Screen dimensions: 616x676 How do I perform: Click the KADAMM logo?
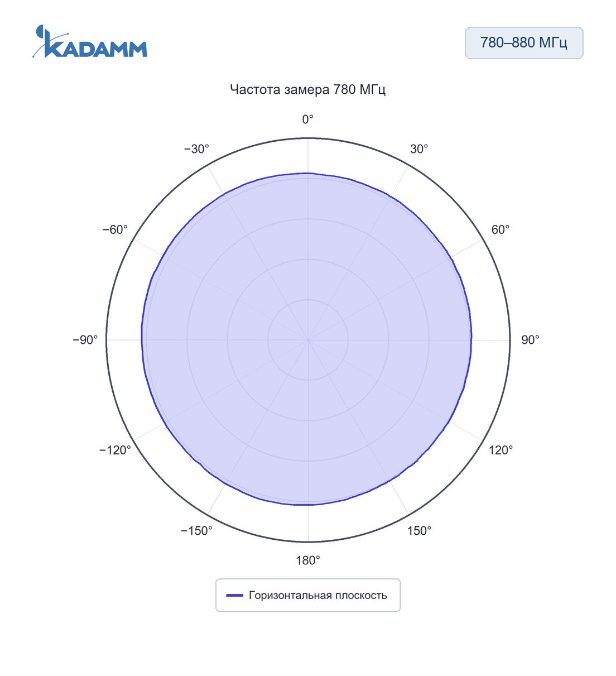coord(90,42)
